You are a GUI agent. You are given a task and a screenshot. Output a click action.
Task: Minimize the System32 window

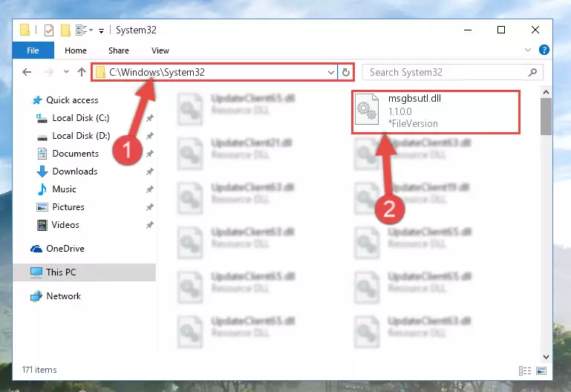[468, 30]
